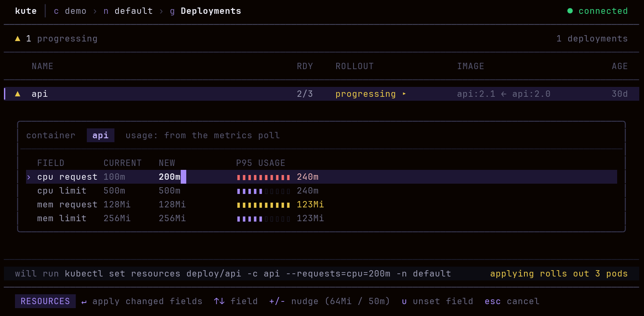Click the rollout arrow after 'progressing'
Image resolution: width=644 pixels, height=316 pixels.
[x=404, y=94]
